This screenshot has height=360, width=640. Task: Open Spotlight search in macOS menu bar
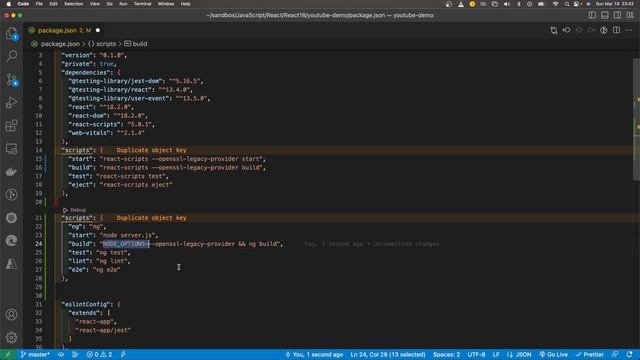point(567,4)
